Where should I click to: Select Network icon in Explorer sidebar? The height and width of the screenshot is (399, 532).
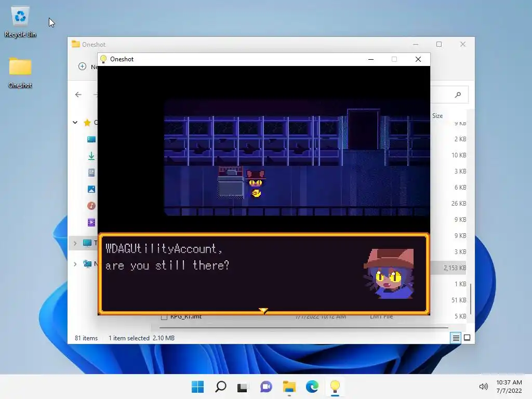tap(87, 263)
